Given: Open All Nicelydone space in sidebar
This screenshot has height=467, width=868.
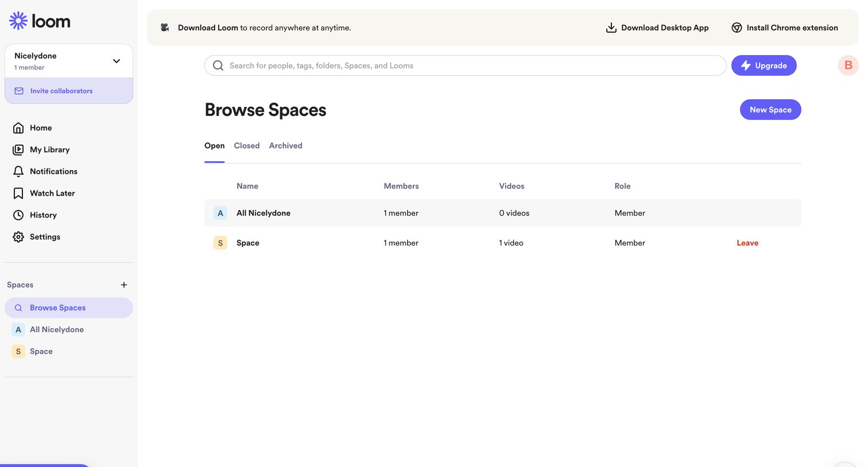Looking at the screenshot, I should tap(69, 330).
